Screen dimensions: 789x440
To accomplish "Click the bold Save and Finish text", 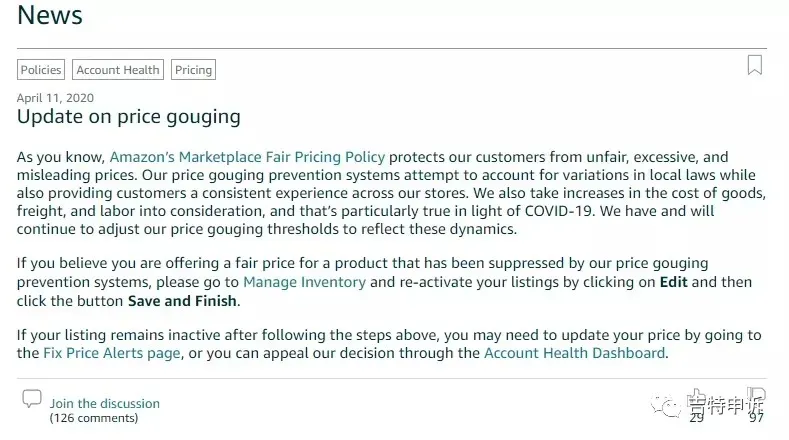I will point(182,301).
